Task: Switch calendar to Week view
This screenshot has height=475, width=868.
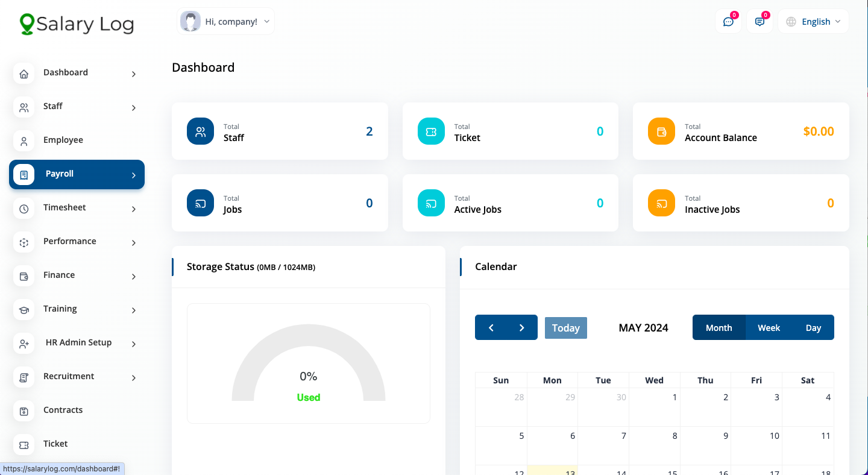Action: click(x=769, y=328)
